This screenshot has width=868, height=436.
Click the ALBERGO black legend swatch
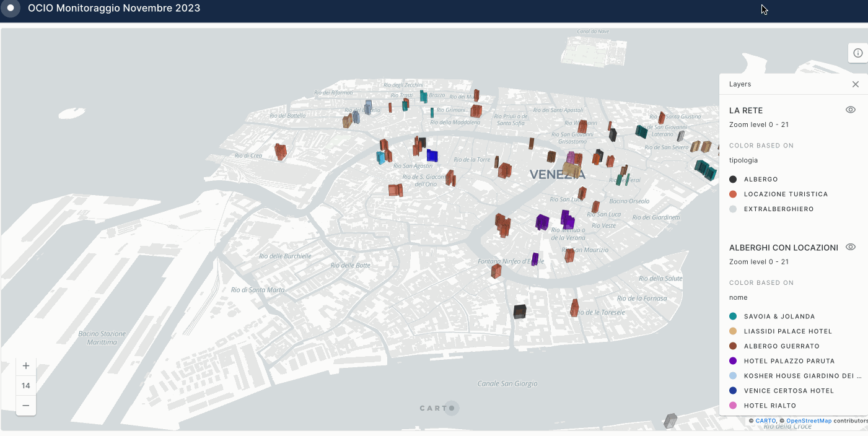[x=733, y=179]
